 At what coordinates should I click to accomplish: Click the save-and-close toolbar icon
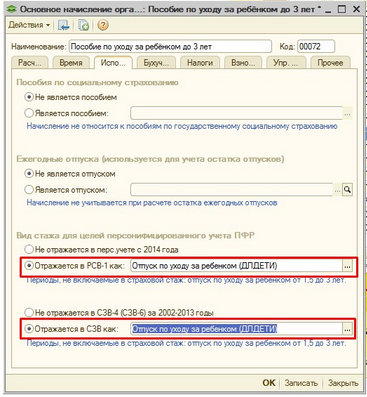click(x=63, y=25)
